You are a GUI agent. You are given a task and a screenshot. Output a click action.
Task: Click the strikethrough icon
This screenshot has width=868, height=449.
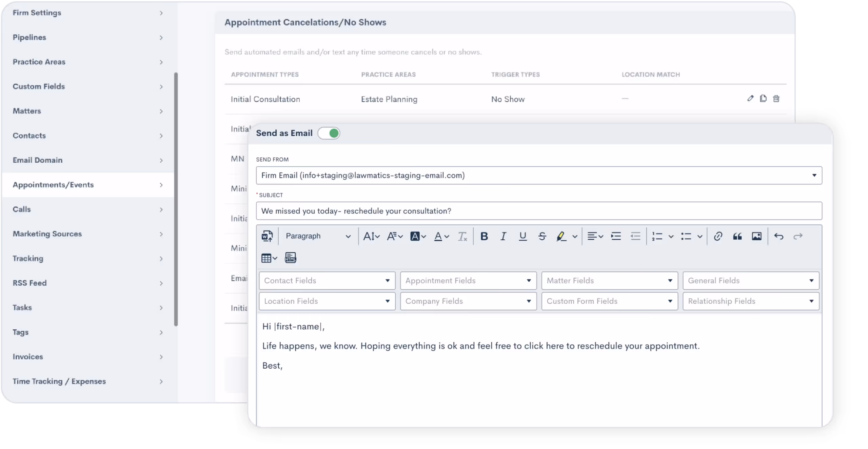click(542, 236)
